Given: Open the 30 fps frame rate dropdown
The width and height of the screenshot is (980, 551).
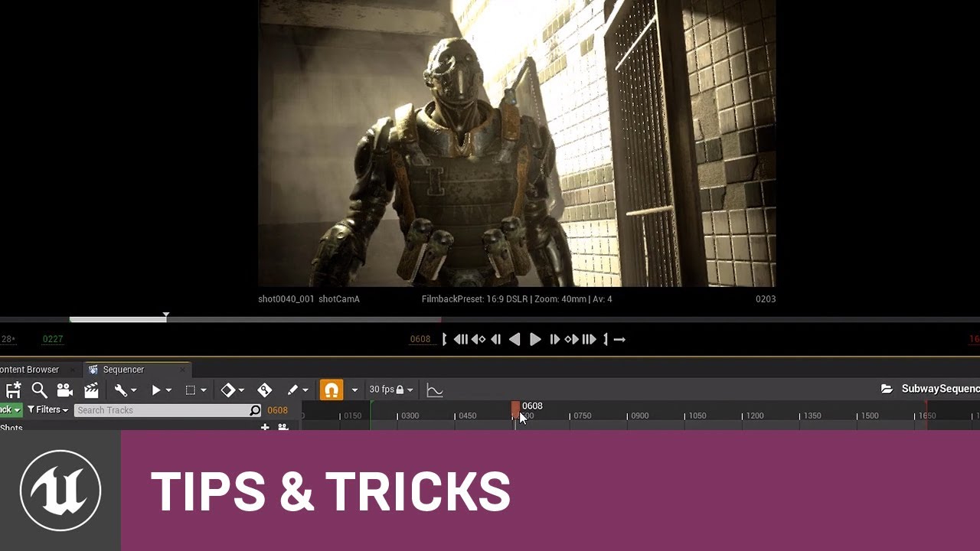Looking at the screenshot, I should [390, 390].
